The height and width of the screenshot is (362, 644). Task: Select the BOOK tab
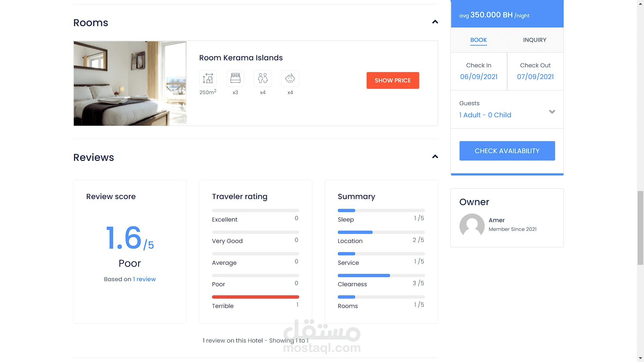click(x=478, y=40)
